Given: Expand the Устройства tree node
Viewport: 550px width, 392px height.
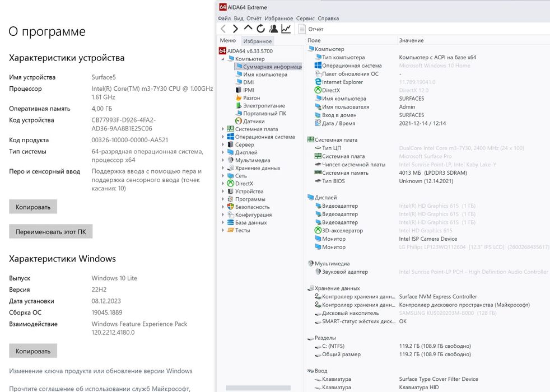Looking at the screenshot, I should (x=223, y=192).
